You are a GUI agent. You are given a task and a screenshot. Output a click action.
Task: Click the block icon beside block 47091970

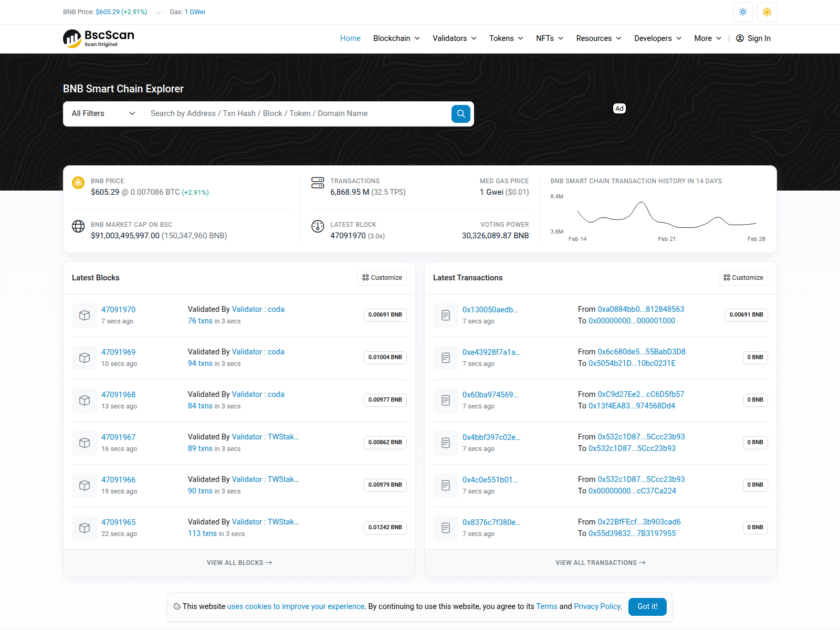click(84, 315)
